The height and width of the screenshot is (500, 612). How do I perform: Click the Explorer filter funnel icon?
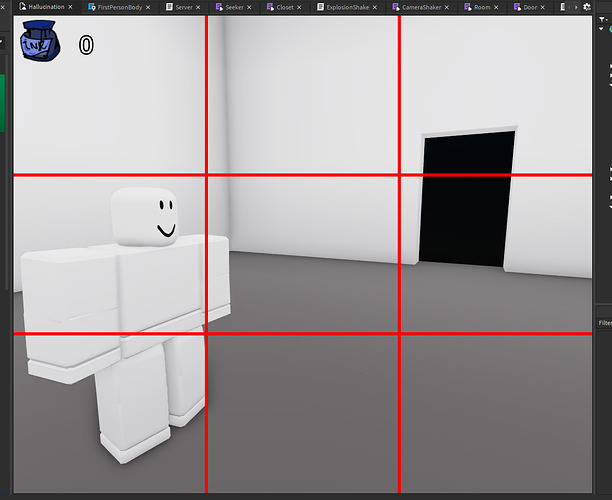point(602,19)
